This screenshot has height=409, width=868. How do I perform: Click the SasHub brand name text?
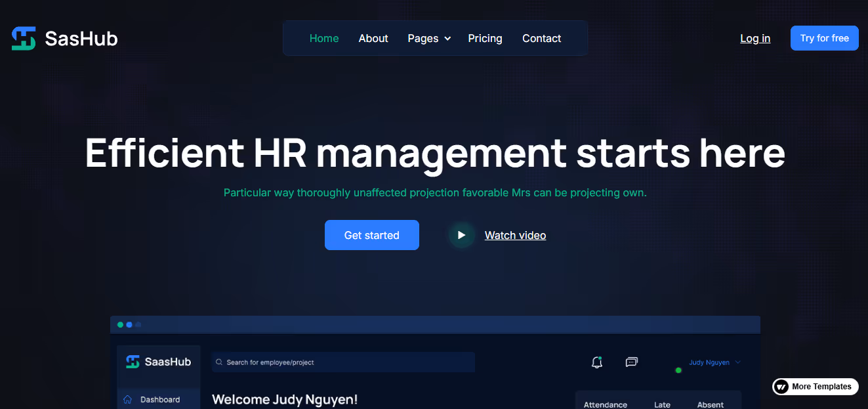pos(81,39)
